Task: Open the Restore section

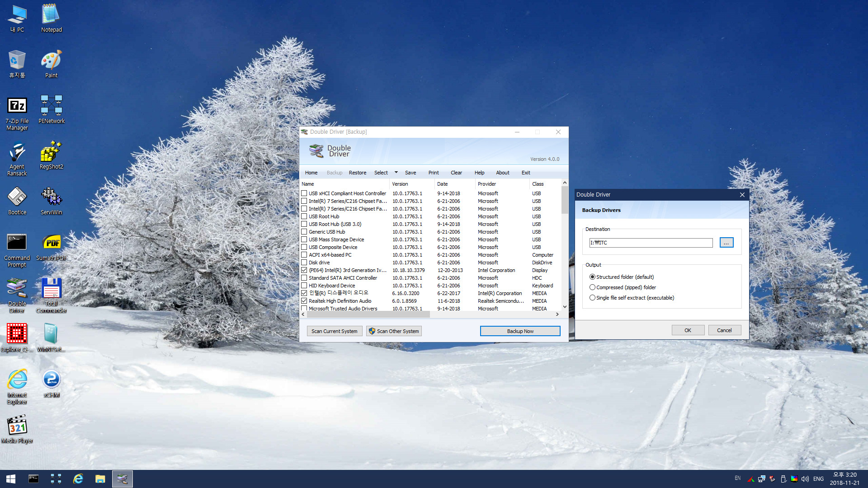Action: click(x=358, y=173)
